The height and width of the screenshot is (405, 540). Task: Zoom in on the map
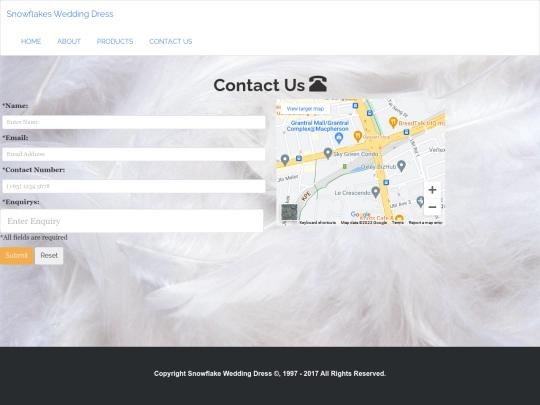tap(432, 190)
